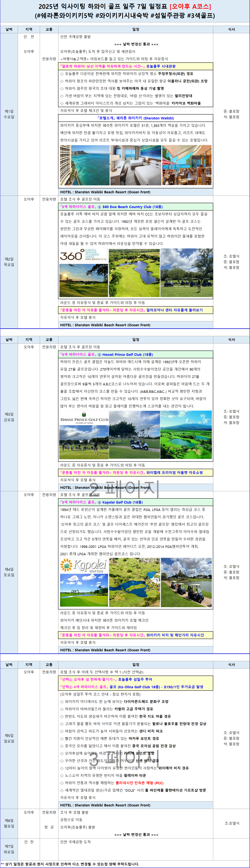
Task: Click '인천 국제공항 도착' on day 7
Action: tap(75, 842)
